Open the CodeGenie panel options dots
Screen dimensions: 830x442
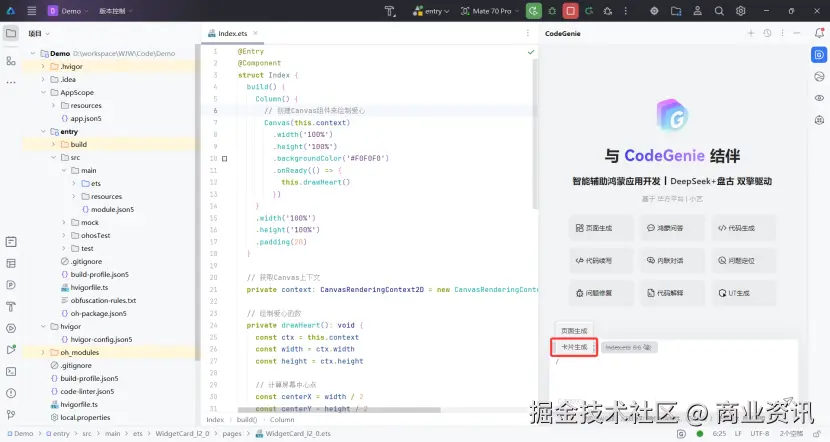click(782, 33)
